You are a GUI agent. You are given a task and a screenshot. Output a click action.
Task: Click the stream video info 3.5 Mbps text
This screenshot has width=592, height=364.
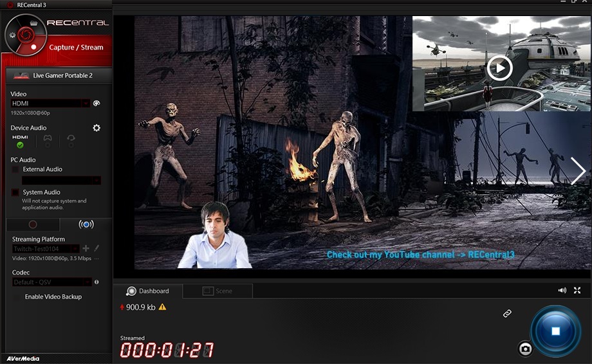click(51, 259)
